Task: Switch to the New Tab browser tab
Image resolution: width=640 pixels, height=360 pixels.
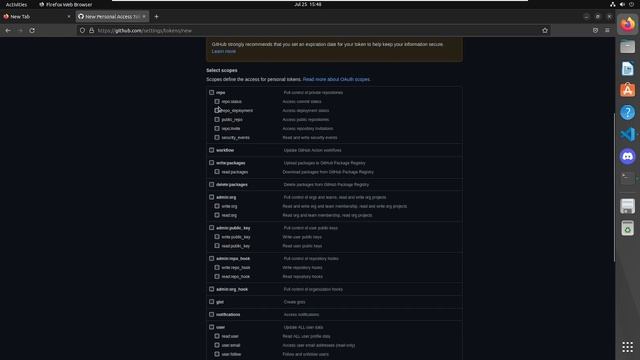Action: (x=37, y=17)
